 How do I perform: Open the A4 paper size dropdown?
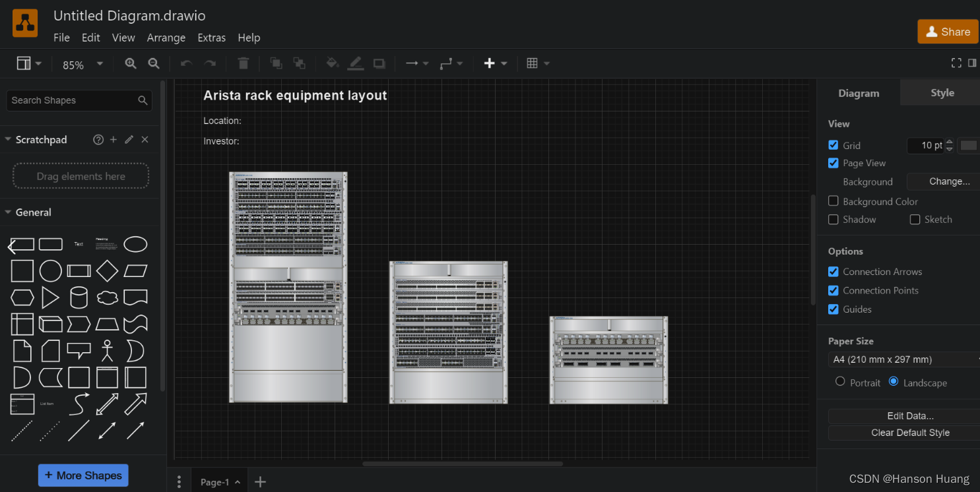click(x=904, y=359)
